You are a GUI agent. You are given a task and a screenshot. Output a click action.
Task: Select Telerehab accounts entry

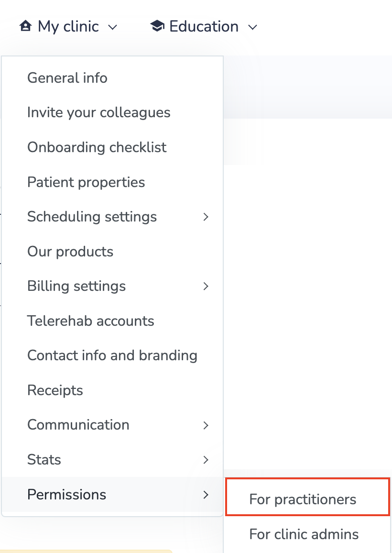tap(91, 321)
